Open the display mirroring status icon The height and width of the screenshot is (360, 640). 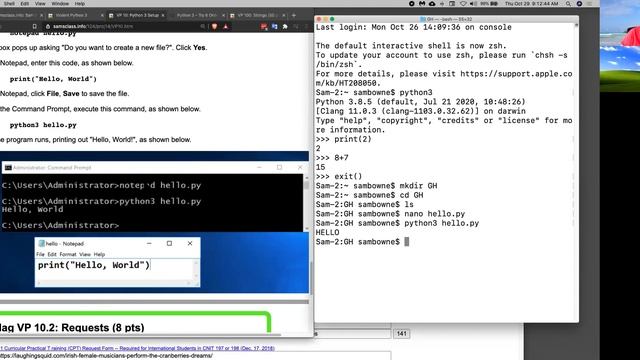[x=452, y=3]
